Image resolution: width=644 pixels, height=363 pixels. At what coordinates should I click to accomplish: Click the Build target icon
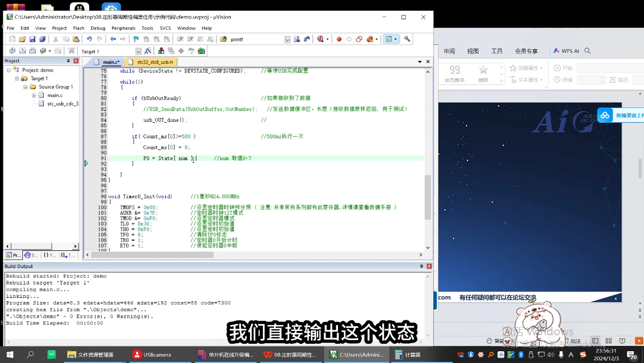pos(22,51)
